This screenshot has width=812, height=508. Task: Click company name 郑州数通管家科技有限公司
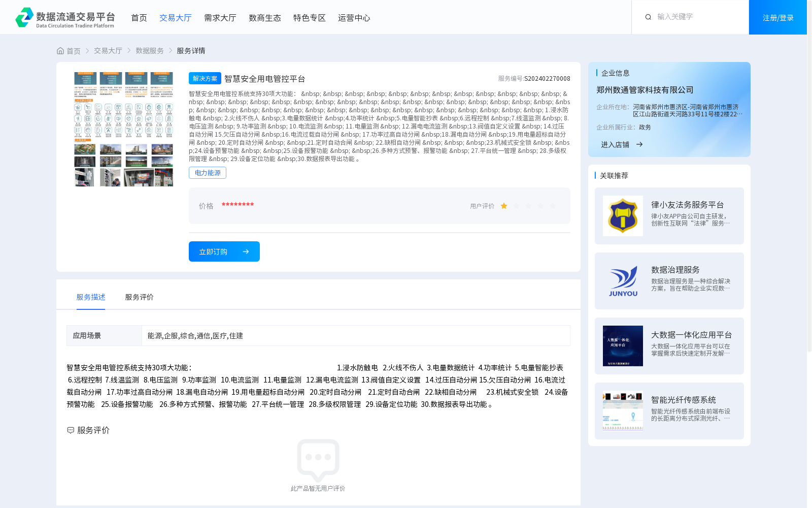pos(645,90)
